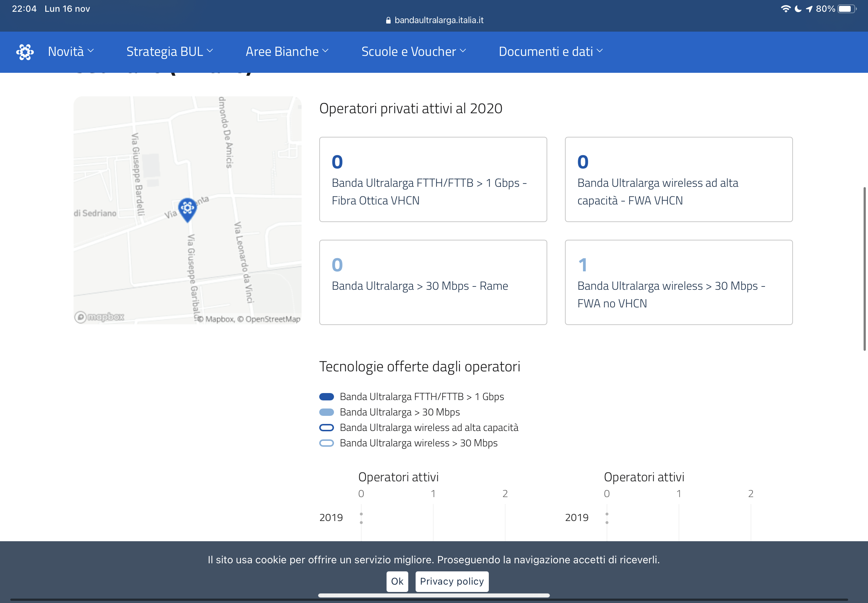The image size is (868, 603).
Task: Open Documenti e dati menu
Action: pos(550,52)
